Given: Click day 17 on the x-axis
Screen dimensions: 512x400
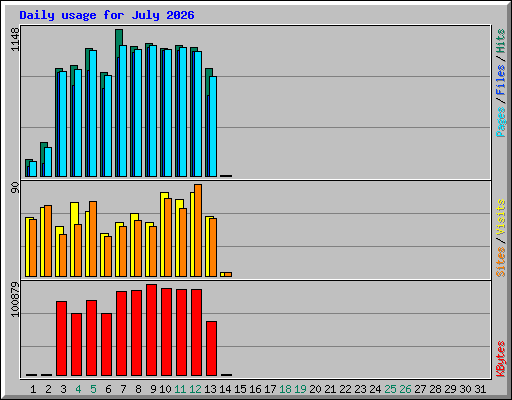Looking at the screenshot, I should pos(270,389).
